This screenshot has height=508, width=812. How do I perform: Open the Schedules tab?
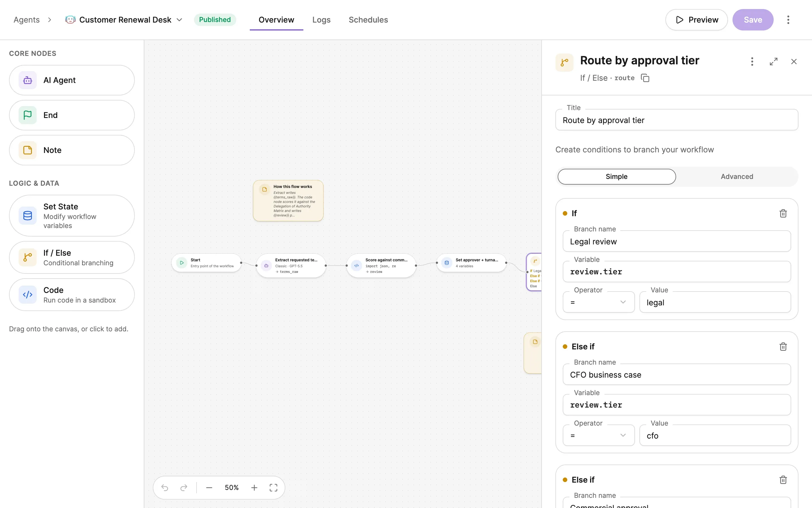click(368, 20)
